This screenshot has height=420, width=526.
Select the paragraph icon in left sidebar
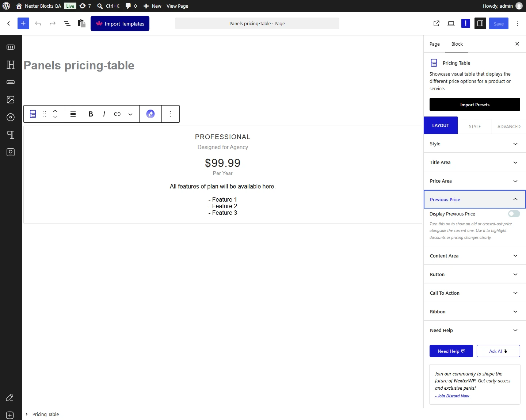pyautogui.click(x=11, y=135)
